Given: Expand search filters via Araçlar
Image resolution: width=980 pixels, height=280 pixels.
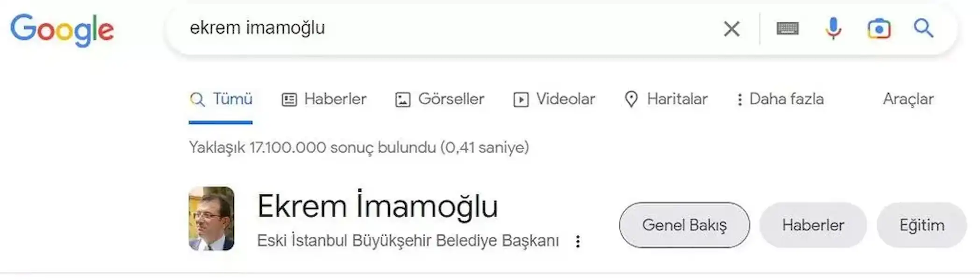Looking at the screenshot, I should 908,99.
